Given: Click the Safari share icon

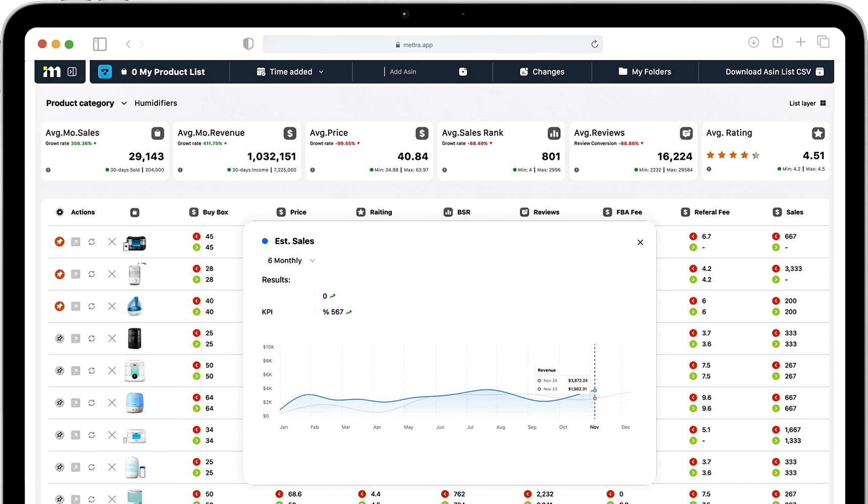Looking at the screenshot, I should [778, 42].
